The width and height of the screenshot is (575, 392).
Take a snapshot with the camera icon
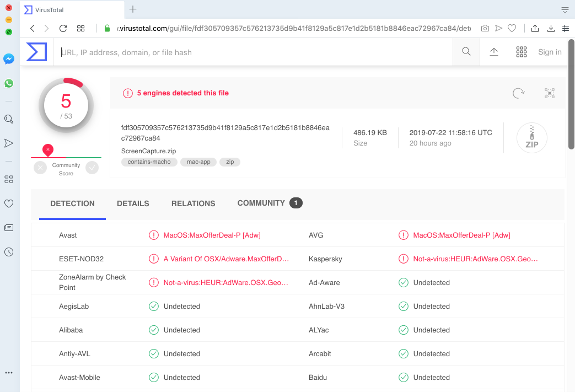(485, 28)
